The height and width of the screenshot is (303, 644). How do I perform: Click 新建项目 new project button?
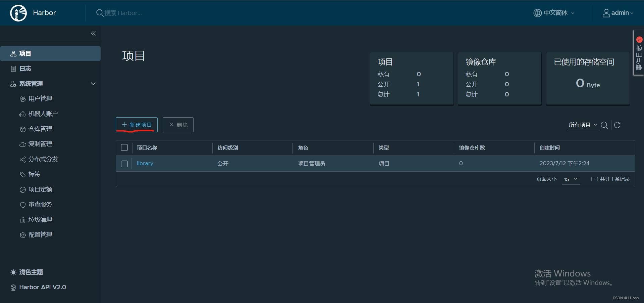point(137,125)
